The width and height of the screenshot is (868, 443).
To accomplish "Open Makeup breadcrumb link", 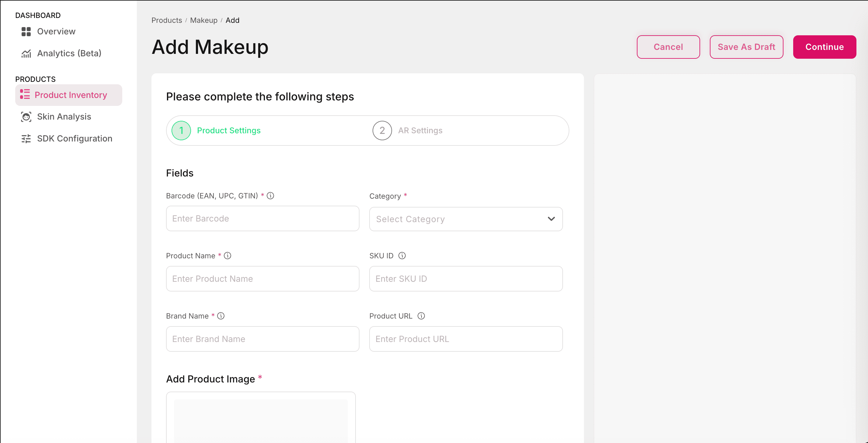I will point(203,20).
